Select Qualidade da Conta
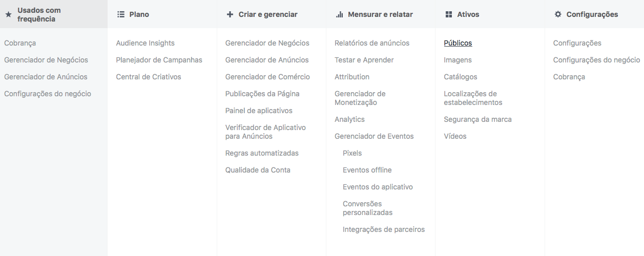The image size is (644, 256). pos(258,170)
